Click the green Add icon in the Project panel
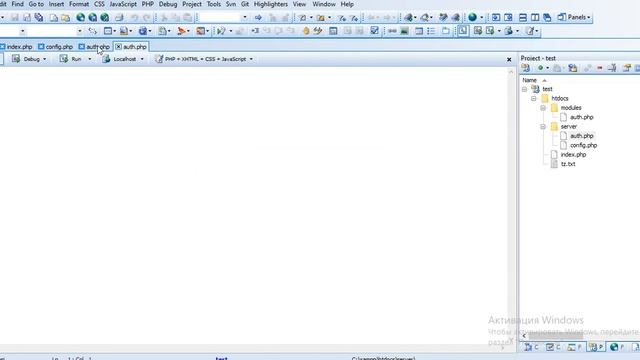 click(540, 68)
